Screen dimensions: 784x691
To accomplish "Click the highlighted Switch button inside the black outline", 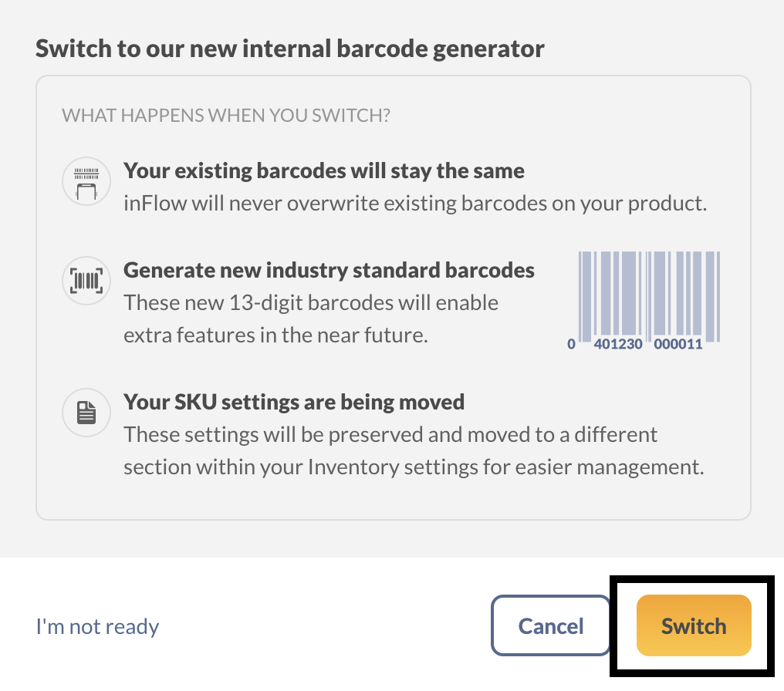I will (693, 626).
